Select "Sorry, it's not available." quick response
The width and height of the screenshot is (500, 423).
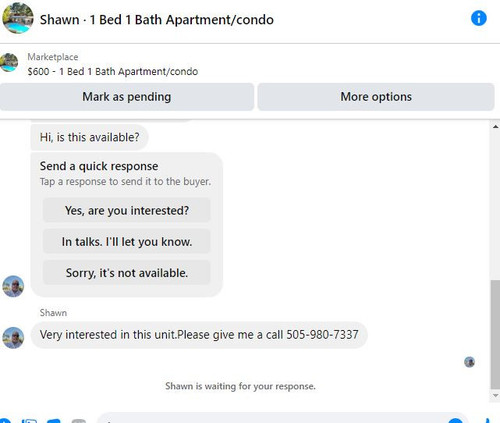click(x=127, y=273)
